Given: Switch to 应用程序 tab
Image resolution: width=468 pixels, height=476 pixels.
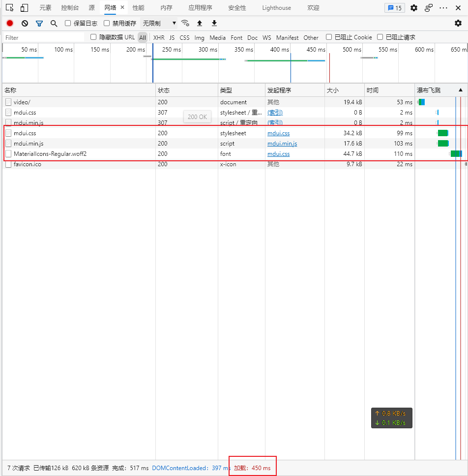Looking at the screenshot, I should click(x=200, y=8).
